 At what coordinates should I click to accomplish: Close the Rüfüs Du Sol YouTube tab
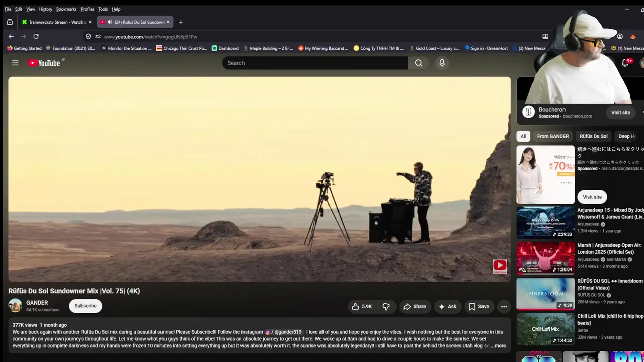[x=168, y=22]
